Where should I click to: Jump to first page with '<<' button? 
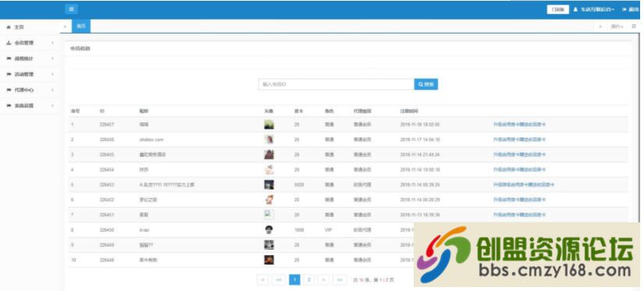[x=279, y=280]
